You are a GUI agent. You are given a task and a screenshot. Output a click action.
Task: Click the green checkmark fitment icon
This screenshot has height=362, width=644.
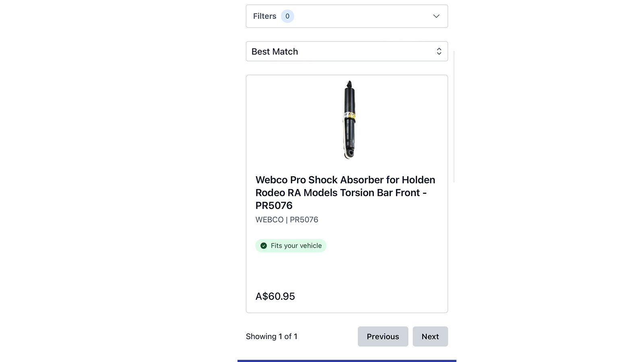point(264,246)
